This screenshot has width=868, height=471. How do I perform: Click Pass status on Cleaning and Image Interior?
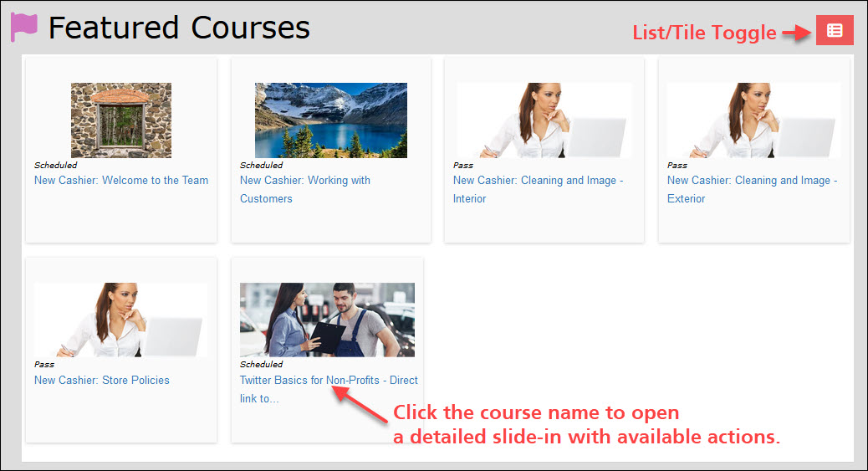(463, 166)
